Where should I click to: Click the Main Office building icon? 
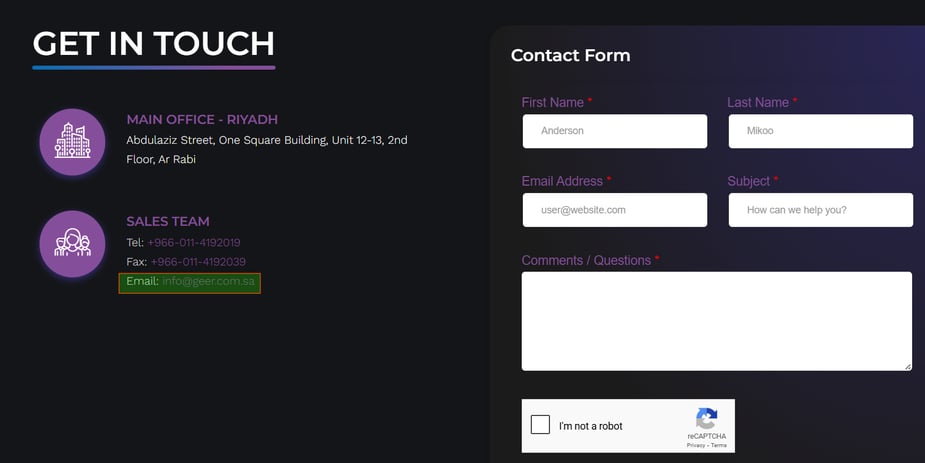click(73, 142)
